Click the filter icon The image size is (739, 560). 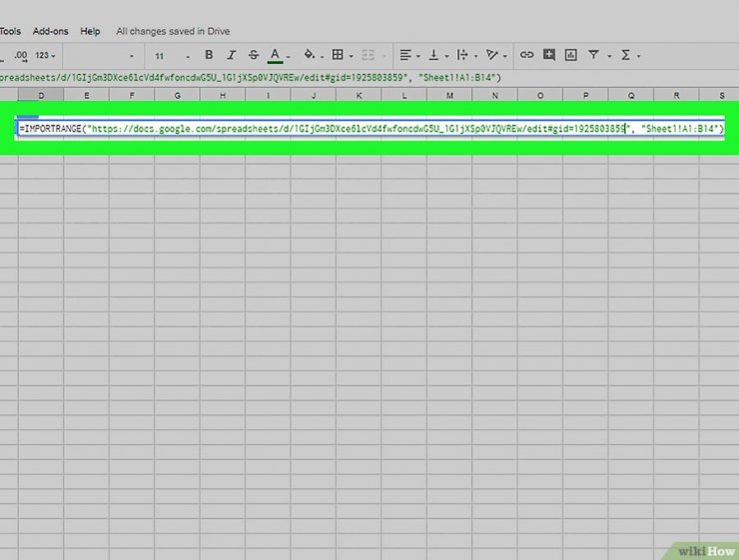593,55
